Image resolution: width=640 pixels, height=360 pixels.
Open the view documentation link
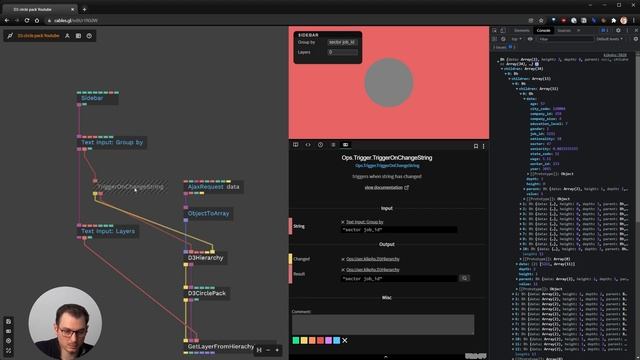point(386,188)
